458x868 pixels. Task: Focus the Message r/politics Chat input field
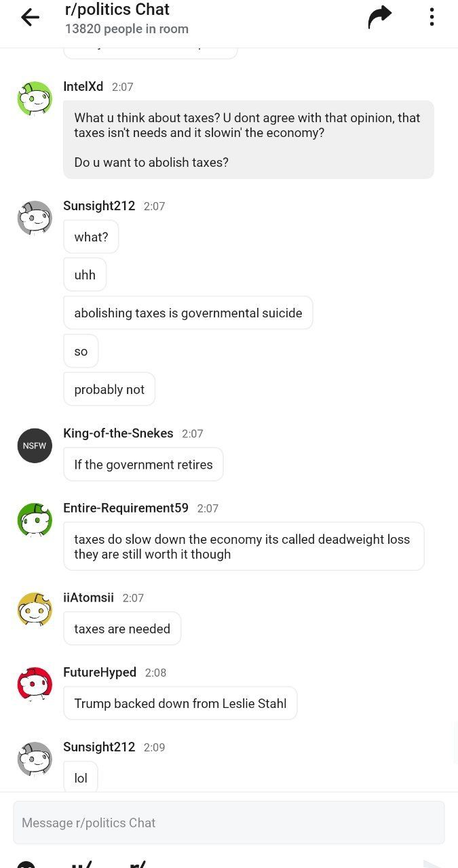[229, 823]
